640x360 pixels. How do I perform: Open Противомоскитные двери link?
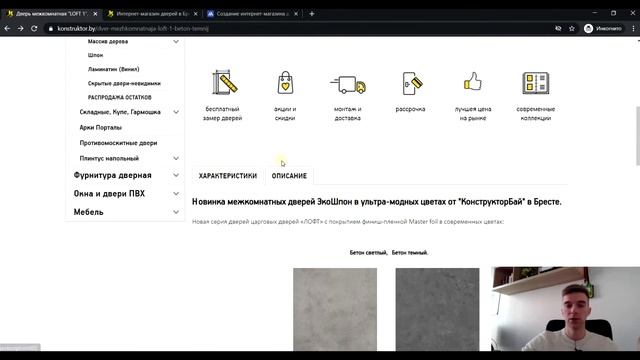tap(118, 143)
